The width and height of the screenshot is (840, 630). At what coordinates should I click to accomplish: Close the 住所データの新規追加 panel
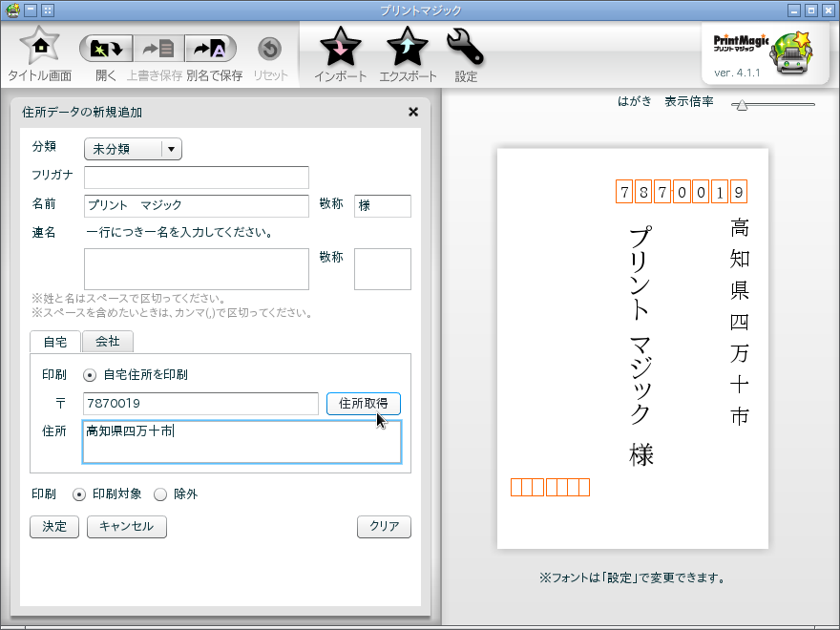[413, 112]
